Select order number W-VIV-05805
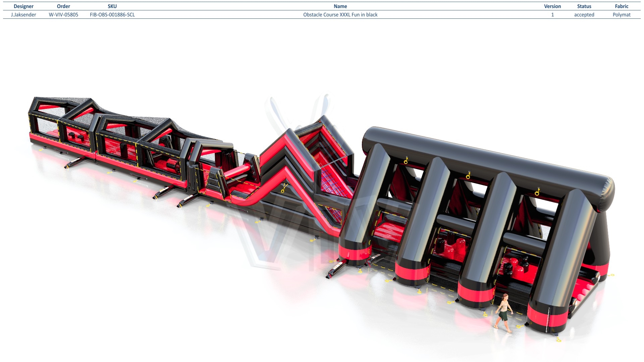Image resolution: width=644 pixels, height=362 pixels. [x=63, y=15]
